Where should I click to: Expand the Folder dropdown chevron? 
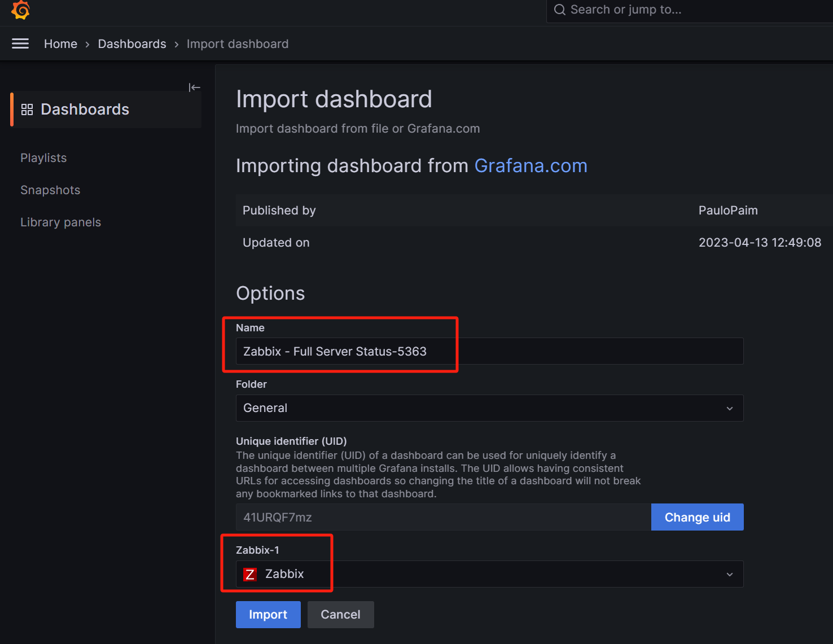coord(730,409)
